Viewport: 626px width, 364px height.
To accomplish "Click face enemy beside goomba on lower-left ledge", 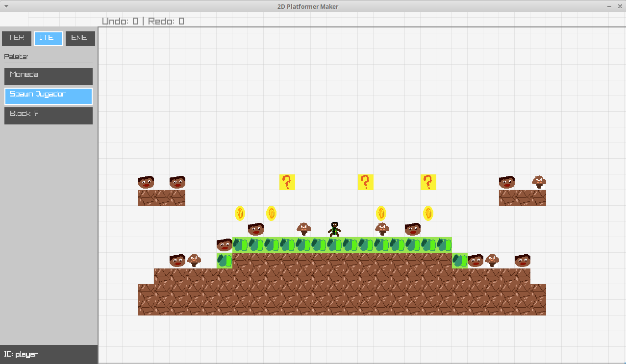I will pos(177,261).
